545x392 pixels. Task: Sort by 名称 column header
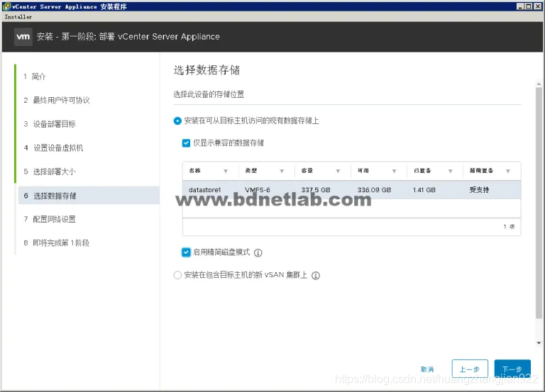[195, 171]
